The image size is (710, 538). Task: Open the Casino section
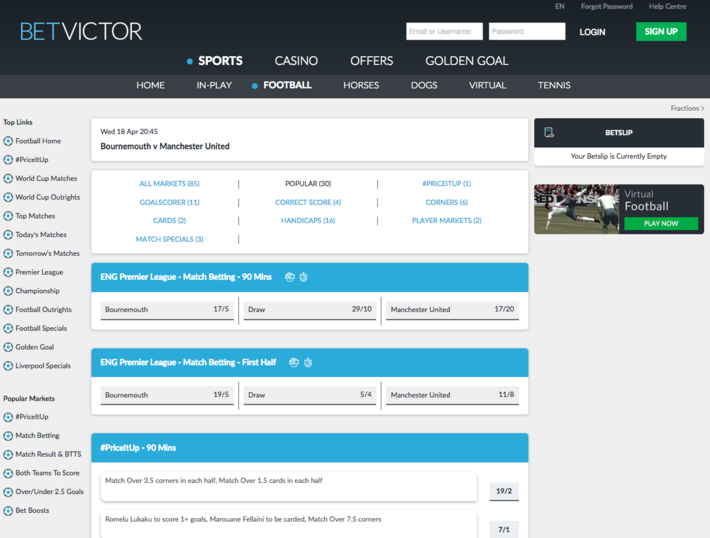[296, 61]
